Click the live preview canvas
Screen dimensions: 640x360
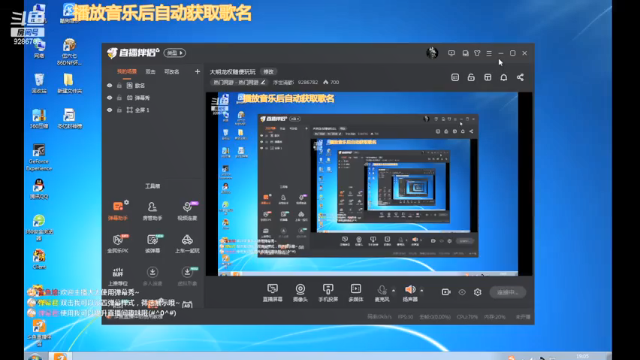point(369,184)
